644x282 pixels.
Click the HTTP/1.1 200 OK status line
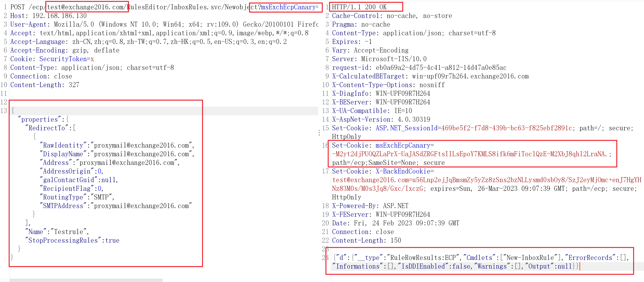(359, 7)
